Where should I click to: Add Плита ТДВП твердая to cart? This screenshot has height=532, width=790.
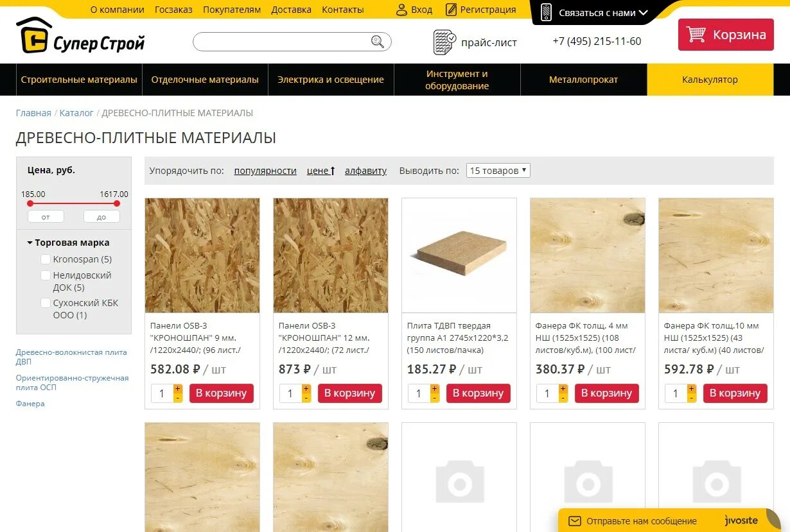[478, 393]
